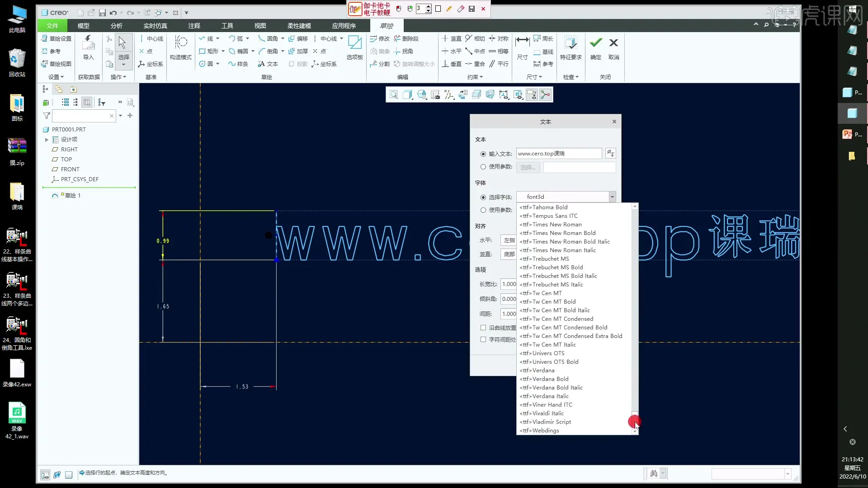Expand the 设计项 node in the model tree
Image resolution: width=868 pixels, height=488 pixels.
[46, 139]
